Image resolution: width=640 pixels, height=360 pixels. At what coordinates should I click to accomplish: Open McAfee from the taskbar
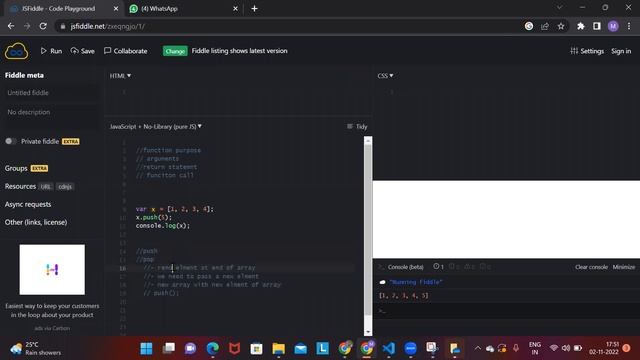point(234,349)
